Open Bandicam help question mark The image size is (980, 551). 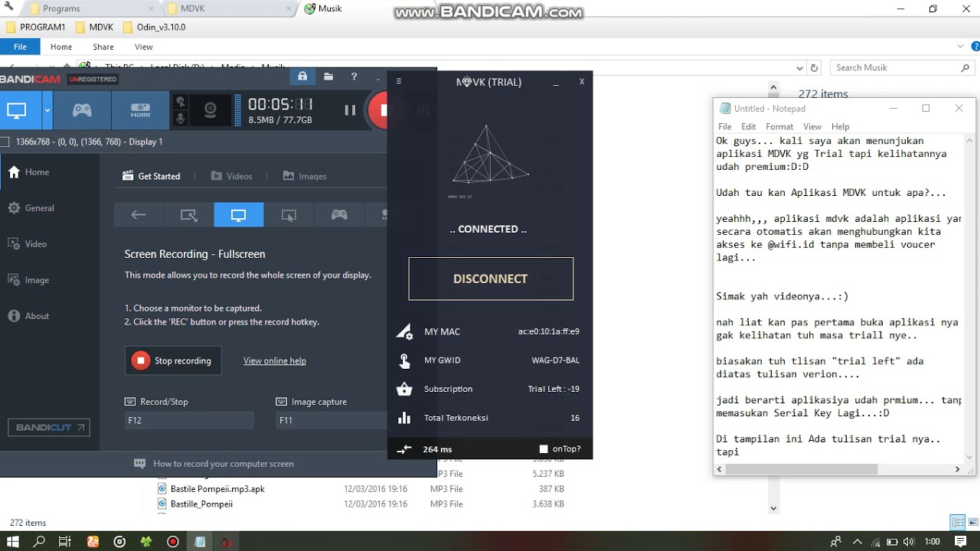pyautogui.click(x=354, y=77)
